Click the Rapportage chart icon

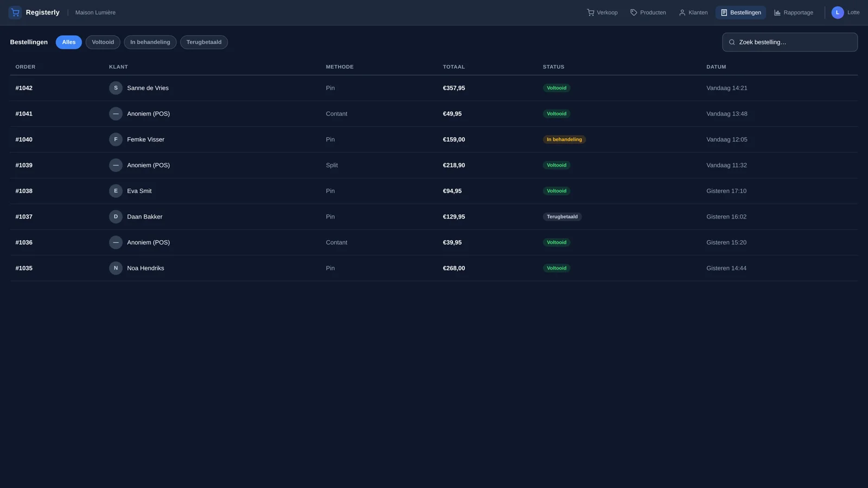click(x=777, y=12)
